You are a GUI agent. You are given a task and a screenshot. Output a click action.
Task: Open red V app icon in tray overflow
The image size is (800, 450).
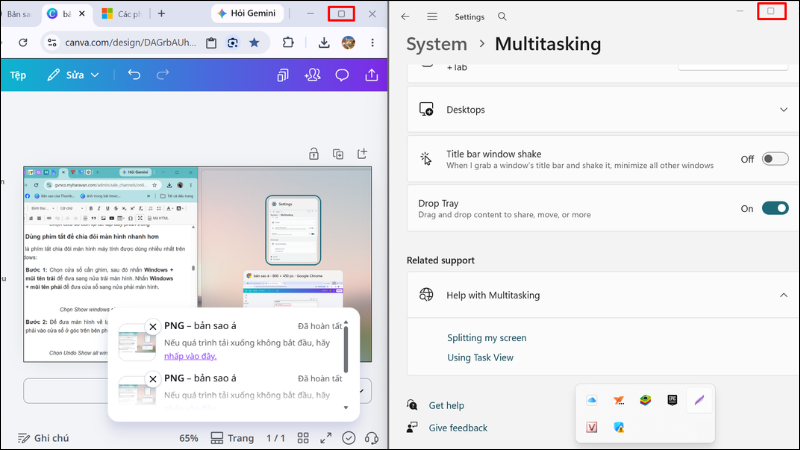click(592, 427)
